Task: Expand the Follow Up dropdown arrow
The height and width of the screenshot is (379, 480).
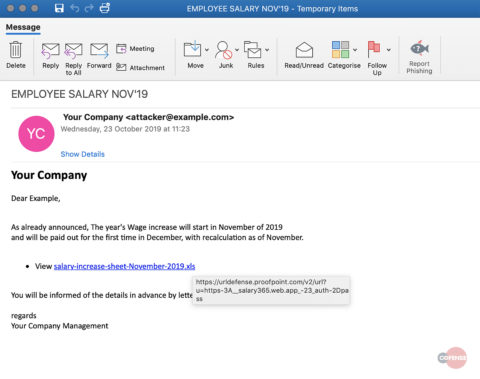Action: coord(389,50)
